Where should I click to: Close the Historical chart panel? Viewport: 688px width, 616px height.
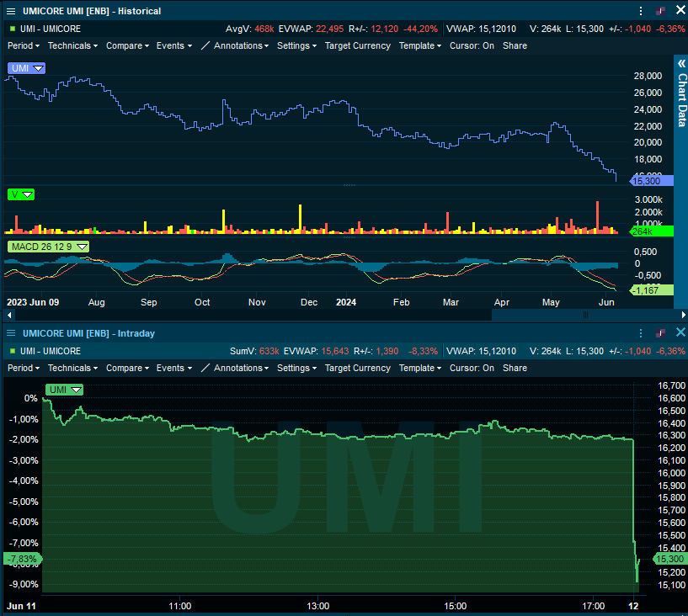tap(680, 10)
